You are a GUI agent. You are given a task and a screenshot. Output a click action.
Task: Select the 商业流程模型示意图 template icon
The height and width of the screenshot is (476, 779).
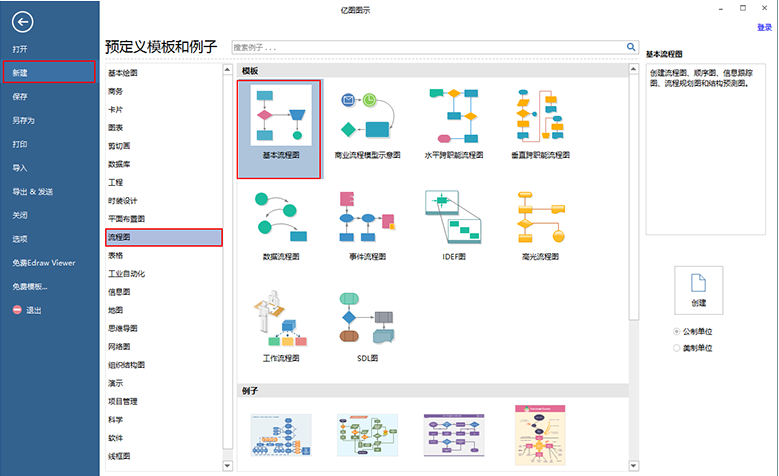(366, 117)
